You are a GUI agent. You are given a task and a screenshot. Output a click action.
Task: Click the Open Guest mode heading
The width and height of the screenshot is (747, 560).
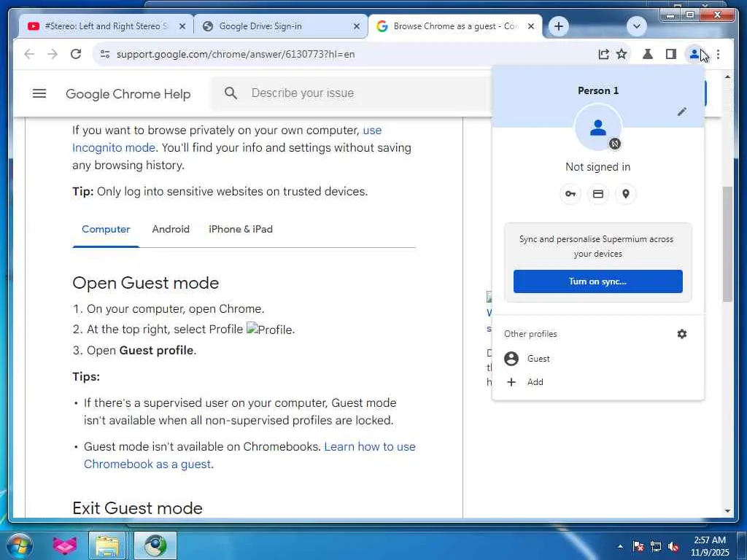(146, 283)
